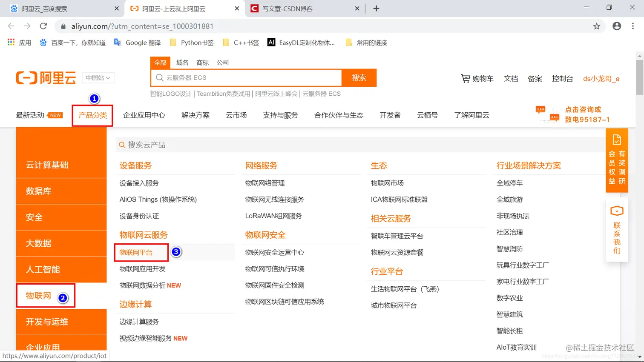Open the 产品分类 menu

tap(92, 115)
